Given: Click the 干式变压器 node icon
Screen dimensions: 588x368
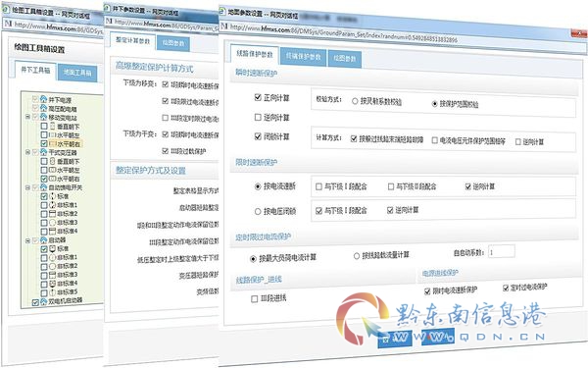Looking at the screenshot, I should 43,152.
